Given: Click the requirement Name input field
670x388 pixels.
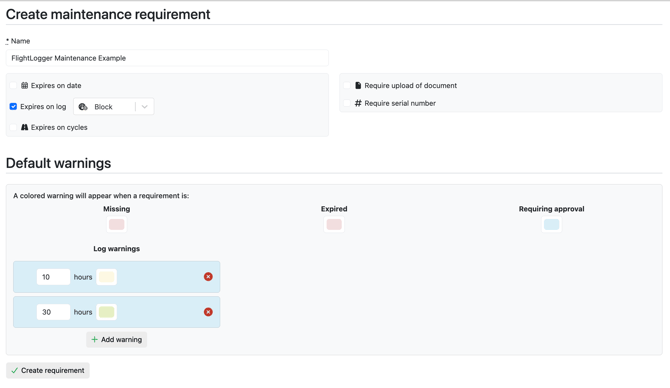Looking at the screenshot, I should (x=167, y=58).
